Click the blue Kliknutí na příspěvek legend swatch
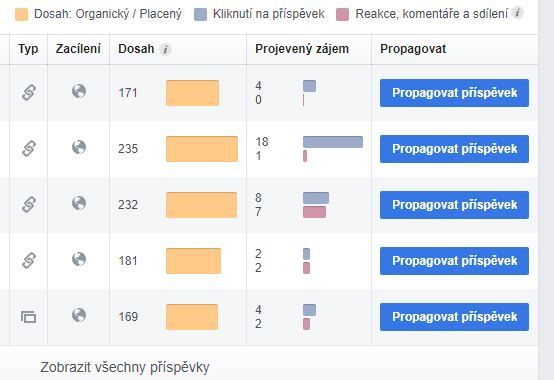Screen dimensions: 554x380 (x=200, y=14)
